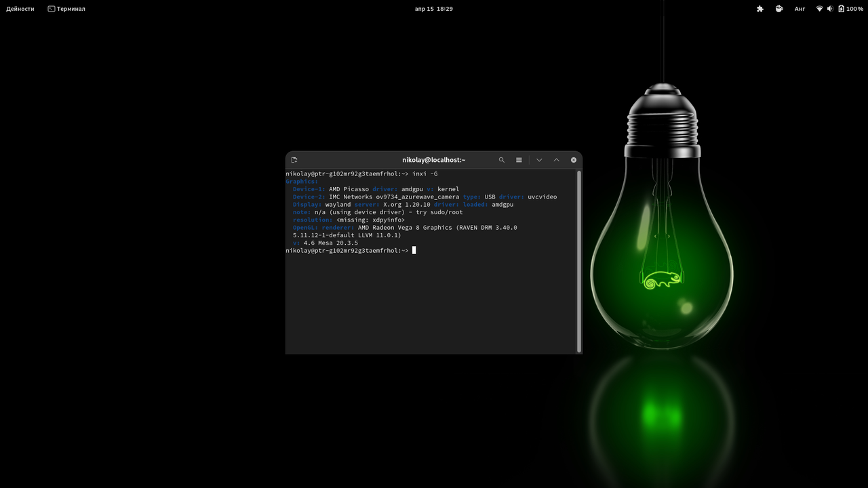Open the terminal hamburger menu
The height and width of the screenshot is (488, 868).
tap(519, 160)
